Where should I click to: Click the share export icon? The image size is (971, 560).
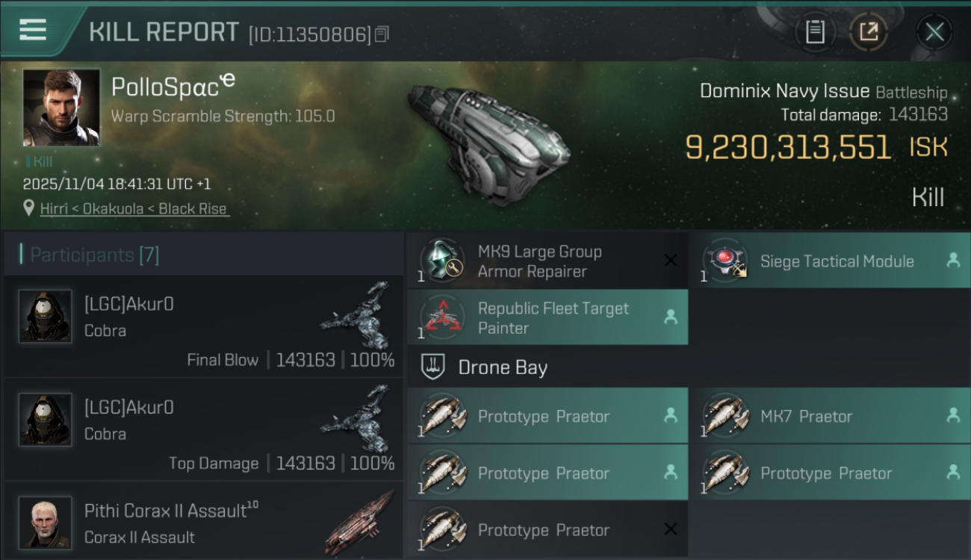coord(869,32)
